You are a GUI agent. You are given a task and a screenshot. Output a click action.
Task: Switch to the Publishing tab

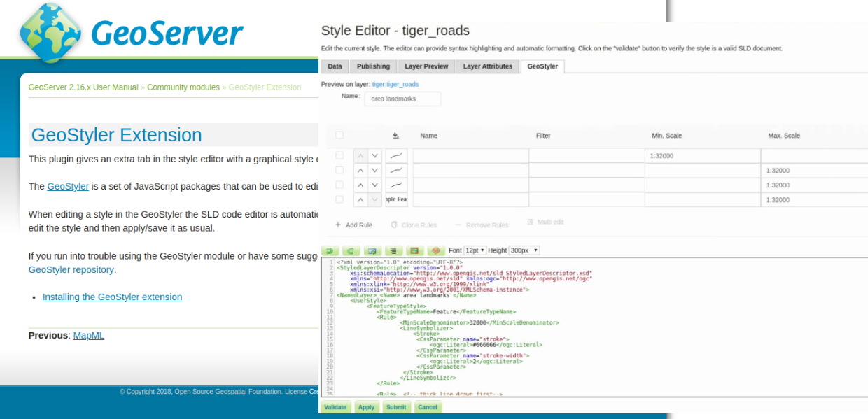(x=373, y=66)
